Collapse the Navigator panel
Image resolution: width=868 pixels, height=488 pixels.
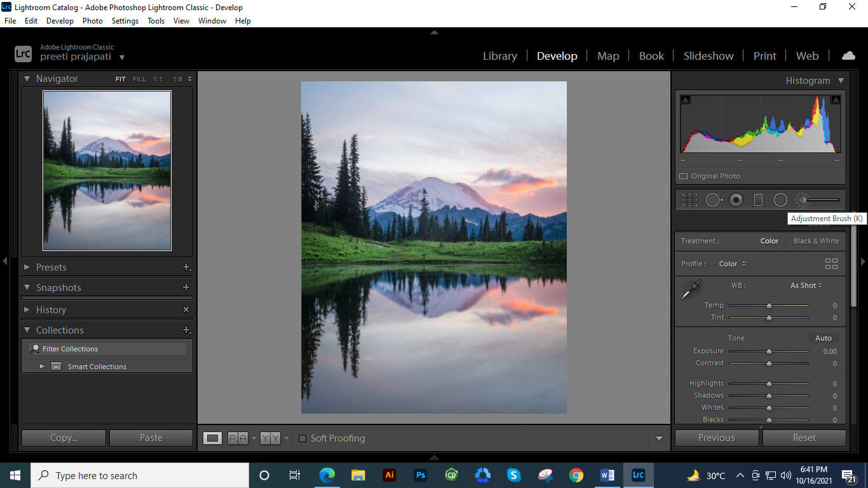pos(27,78)
